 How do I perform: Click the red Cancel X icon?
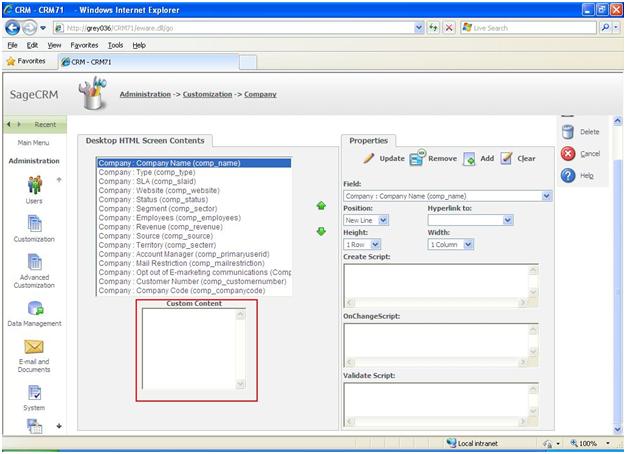coord(568,154)
